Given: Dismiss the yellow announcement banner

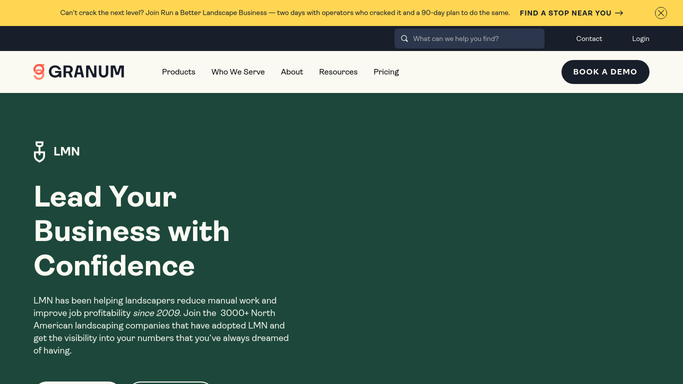Looking at the screenshot, I should (x=660, y=13).
